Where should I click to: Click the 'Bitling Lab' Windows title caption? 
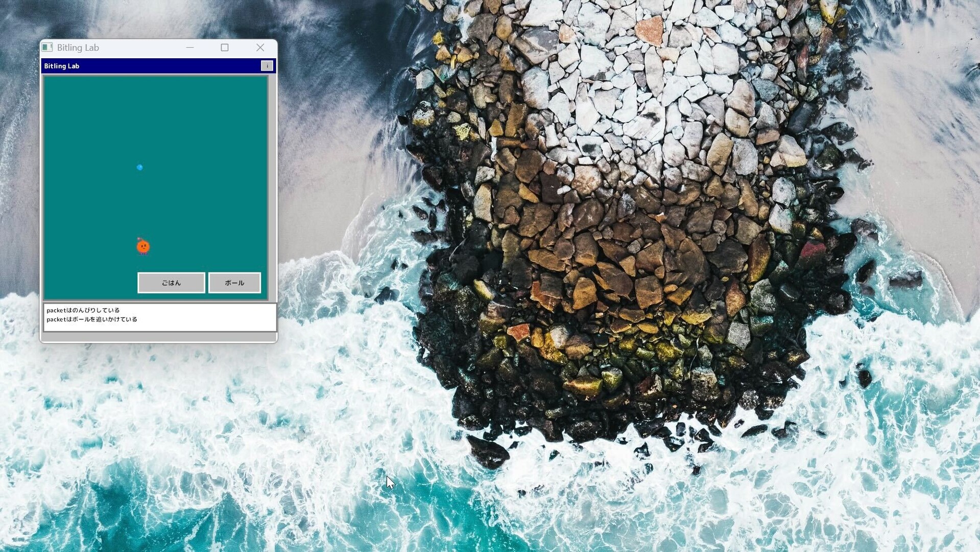(78, 48)
